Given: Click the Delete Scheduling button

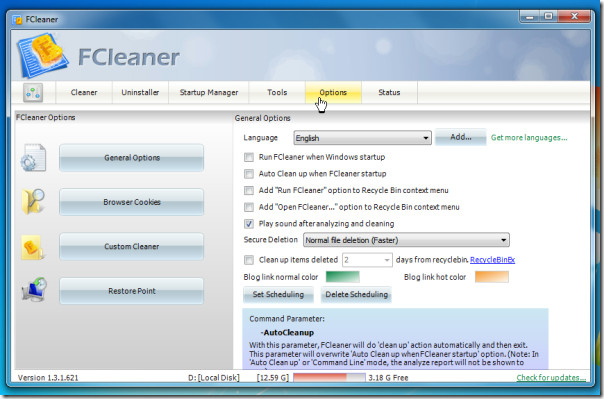Looking at the screenshot, I should [356, 294].
